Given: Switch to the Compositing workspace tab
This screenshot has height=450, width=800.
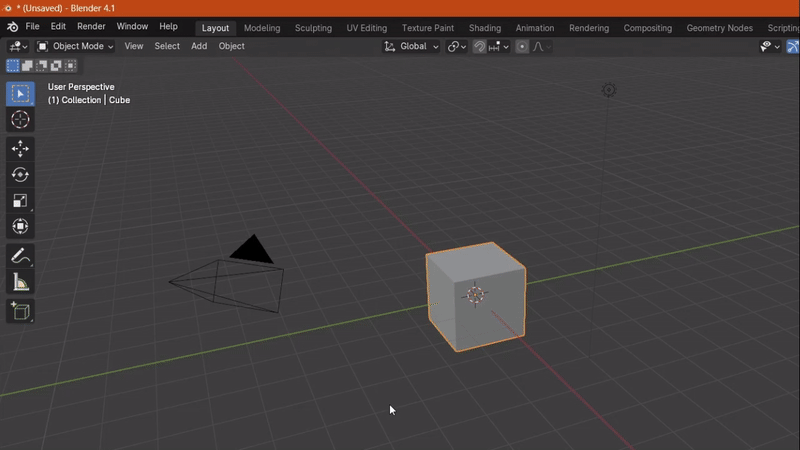Looking at the screenshot, I should click(647, 28).
